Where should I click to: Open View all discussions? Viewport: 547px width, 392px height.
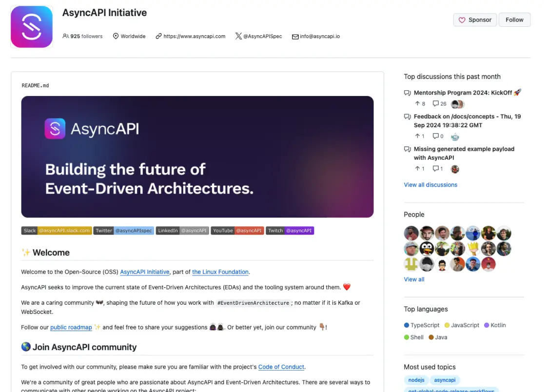tap(430, 185)
